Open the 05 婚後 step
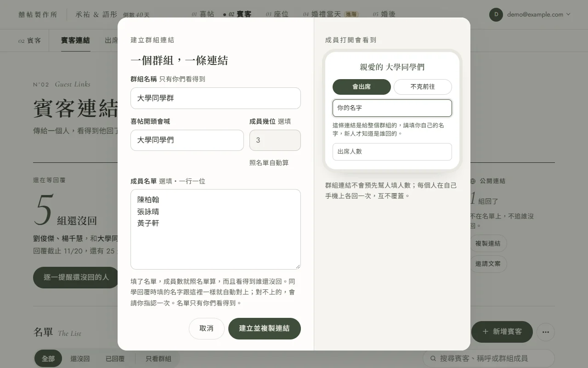The image size is (588, 368). click(x=384, y=14)
